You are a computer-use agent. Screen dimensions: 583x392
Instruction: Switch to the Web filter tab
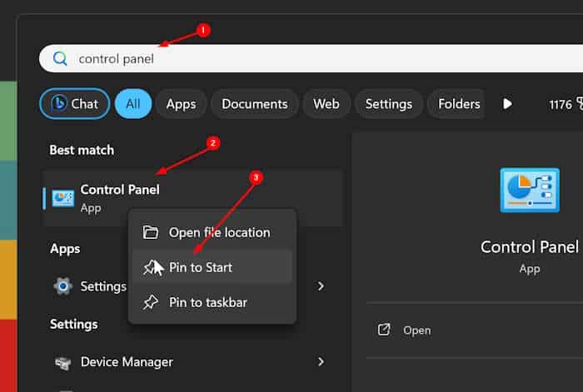pyautogui.click(x=326, y=104)
